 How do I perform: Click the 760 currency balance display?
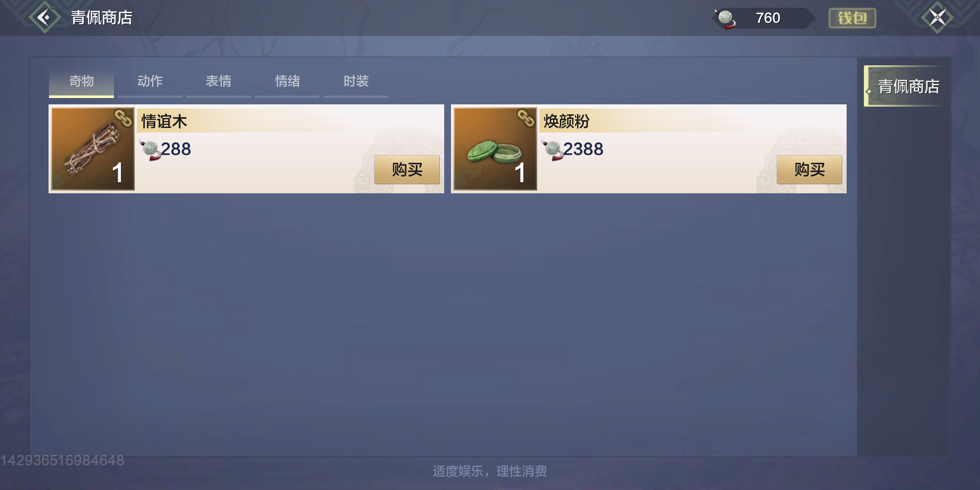pyautogui.click(x=768, y=18)
